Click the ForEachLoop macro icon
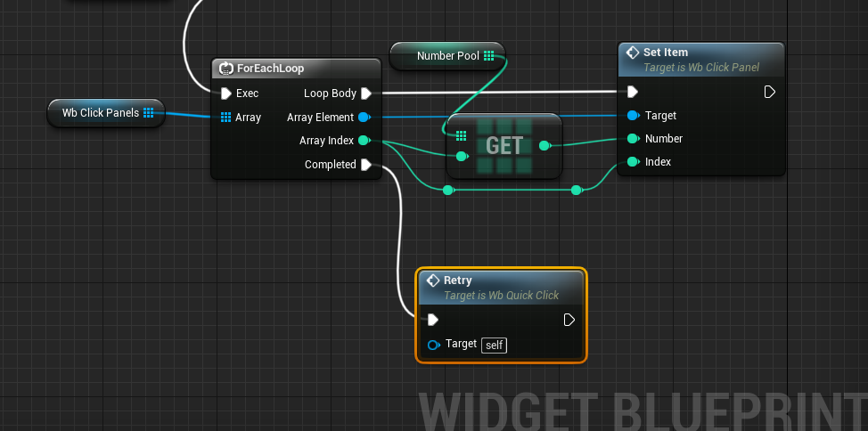868x431 pixels. tap(225, 69)
